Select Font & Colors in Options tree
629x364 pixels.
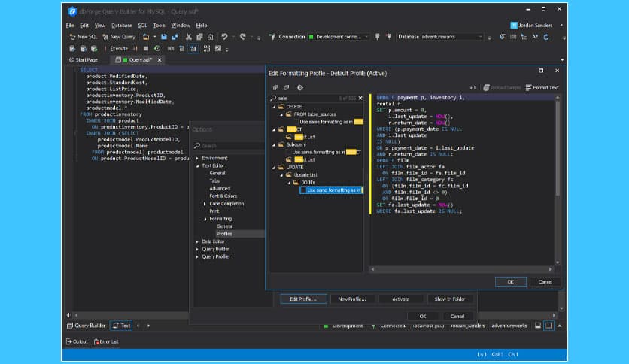(223, 196)
